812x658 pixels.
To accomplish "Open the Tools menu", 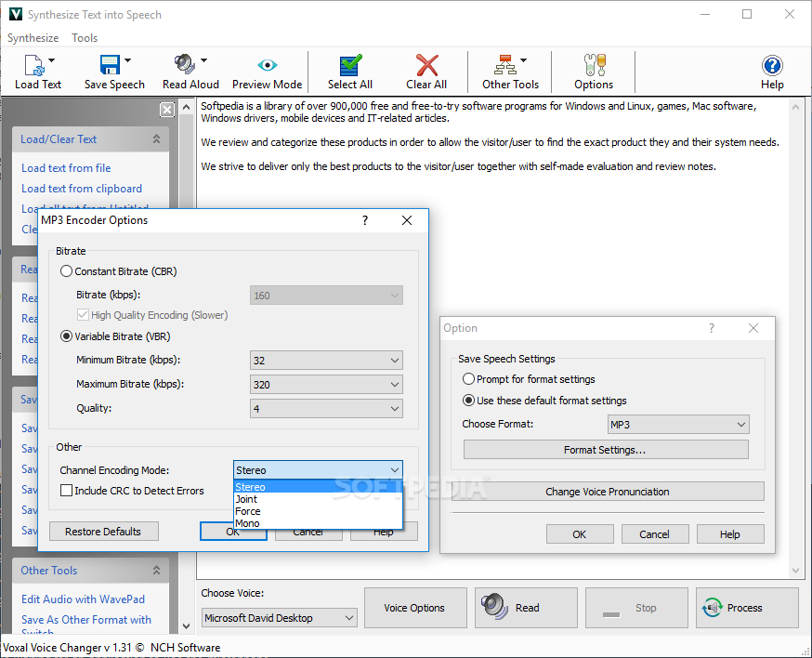I will [x=85, y=38].
